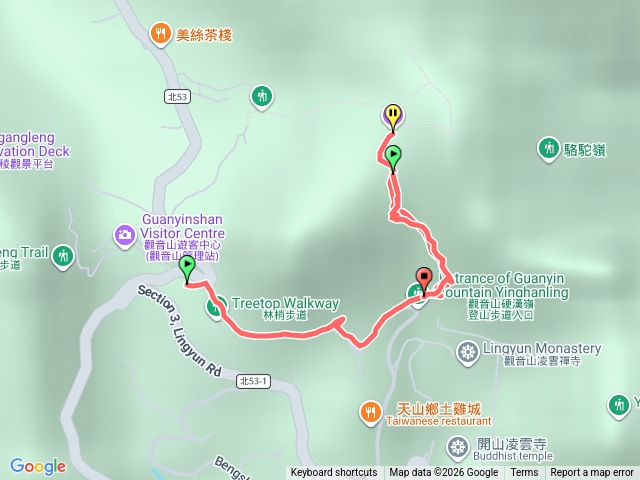Screen dimensions: 640x480
Task: Click Report a map error link
Action: 592,473
